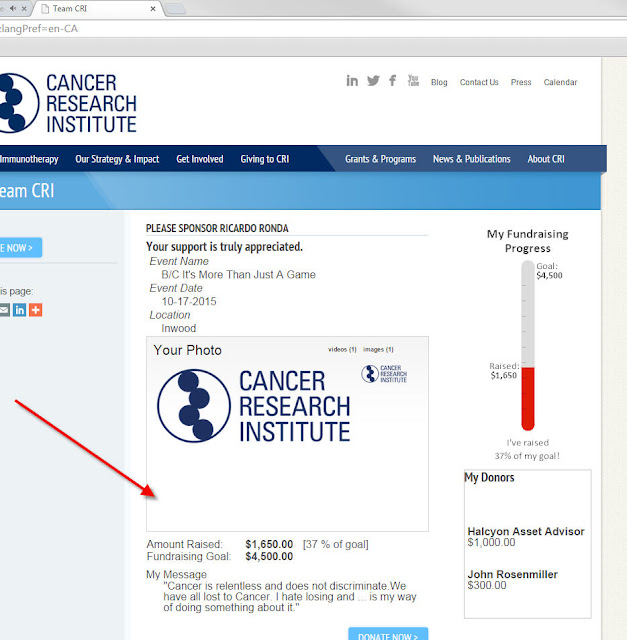Click the large CRI logo photo
627x640 pixels.
254,406
